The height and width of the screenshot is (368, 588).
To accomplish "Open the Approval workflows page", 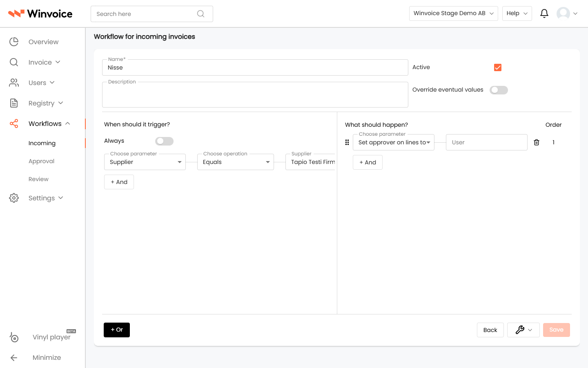I will tap(41, 161).
